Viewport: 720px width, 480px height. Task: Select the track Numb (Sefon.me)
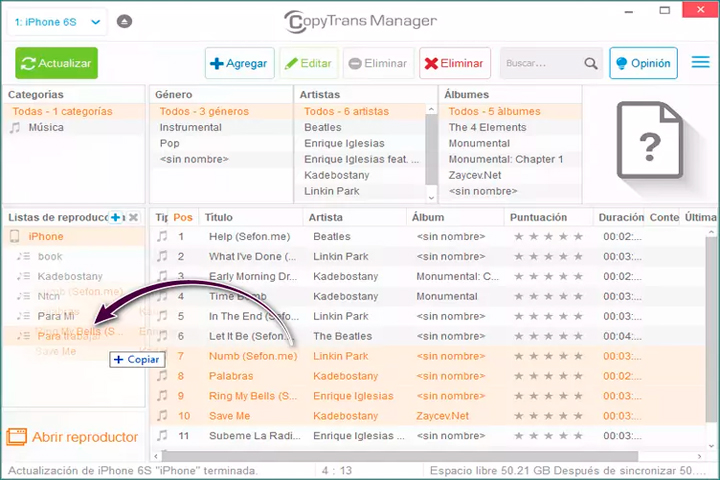(x=253, y=356)
